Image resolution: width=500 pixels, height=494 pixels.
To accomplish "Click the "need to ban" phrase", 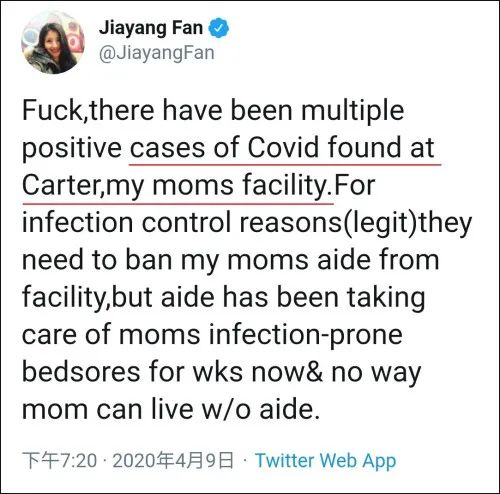I will pos(97,260).
